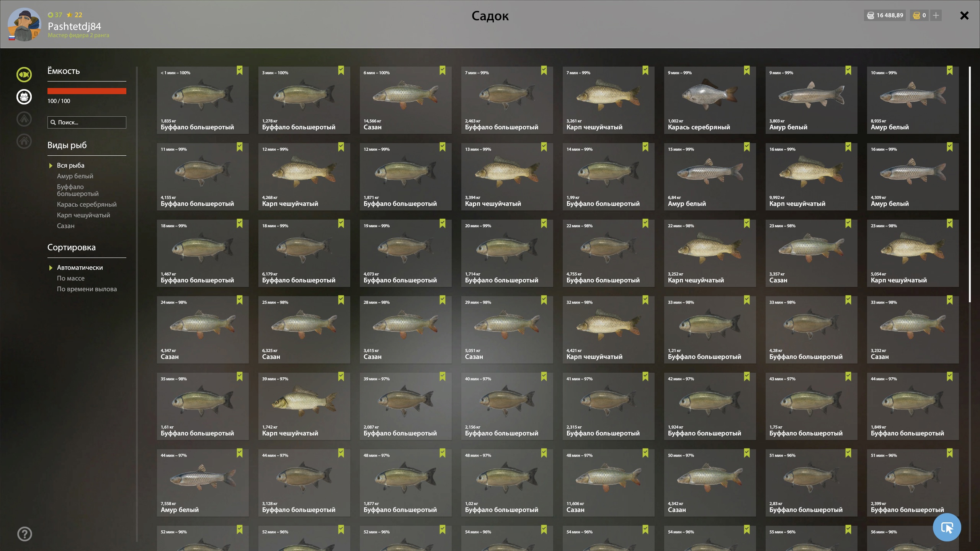Open the fish keepnet sidebar icon
980x551 pixels.
point(24,75)
